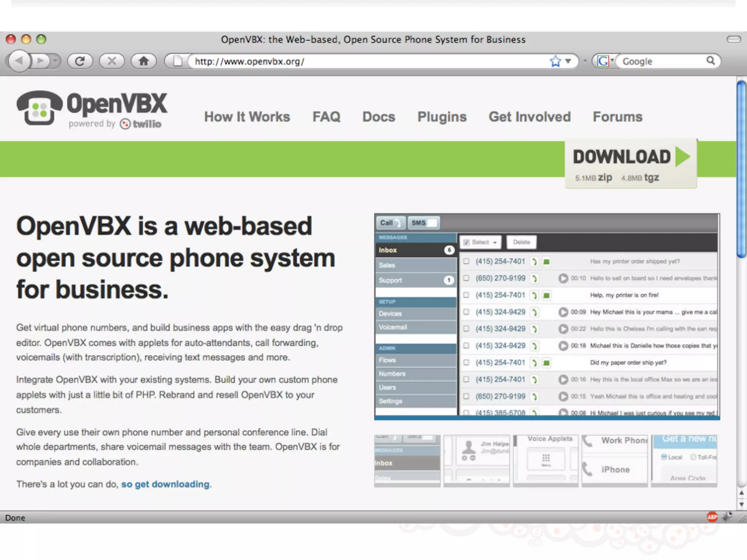Click the Voice Applets thumbnail
747x560 pixels.
coord(545,460)
